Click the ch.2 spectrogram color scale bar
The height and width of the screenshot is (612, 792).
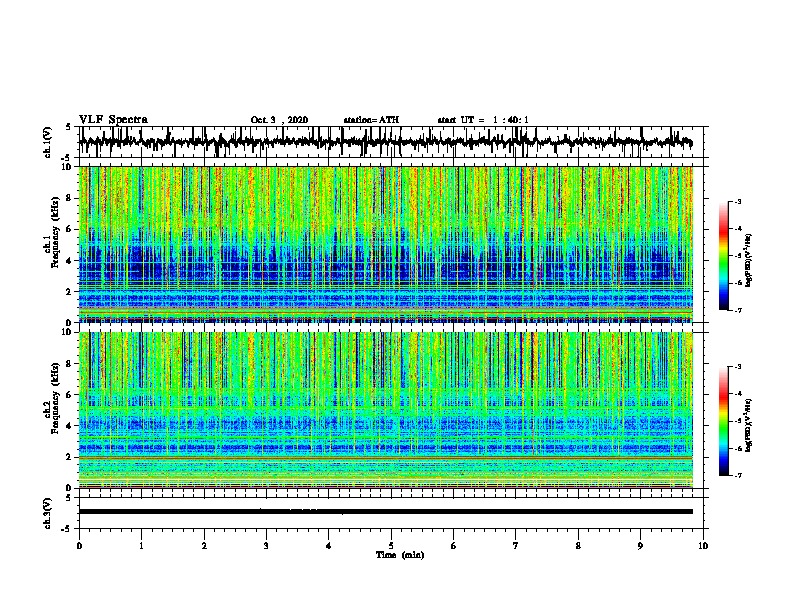click(x=723, y=421)
